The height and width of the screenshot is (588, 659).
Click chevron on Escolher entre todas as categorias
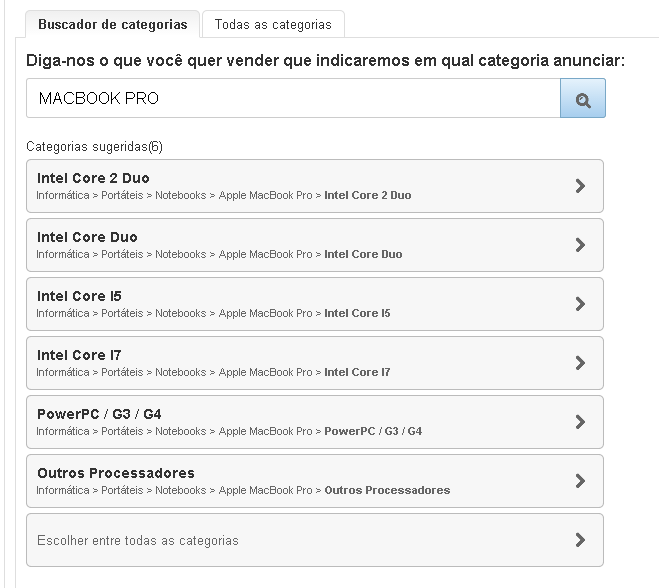[580, 540]
